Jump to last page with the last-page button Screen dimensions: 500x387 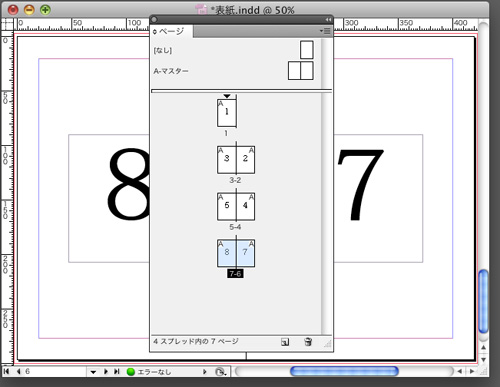117,371
